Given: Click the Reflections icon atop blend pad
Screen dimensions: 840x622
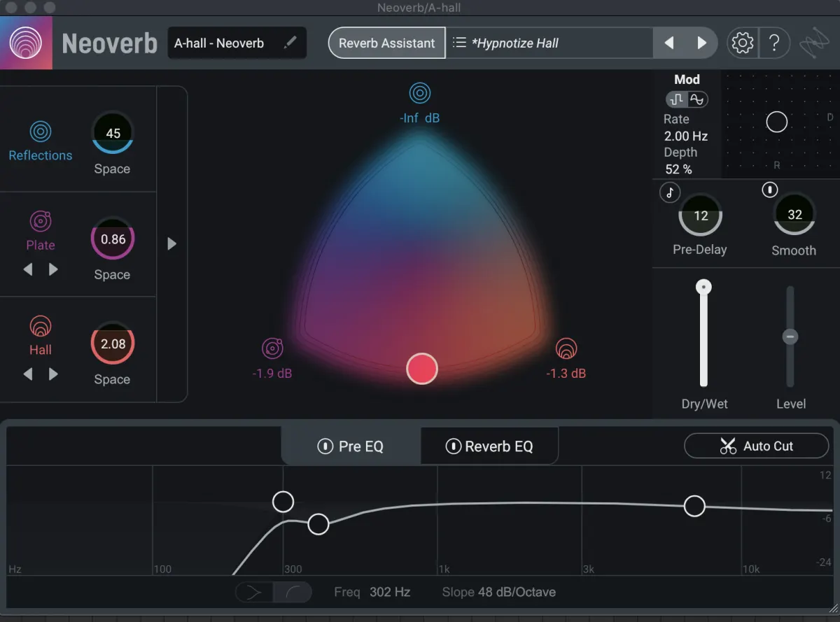Looking at the screenshot, I should [420, 93].
